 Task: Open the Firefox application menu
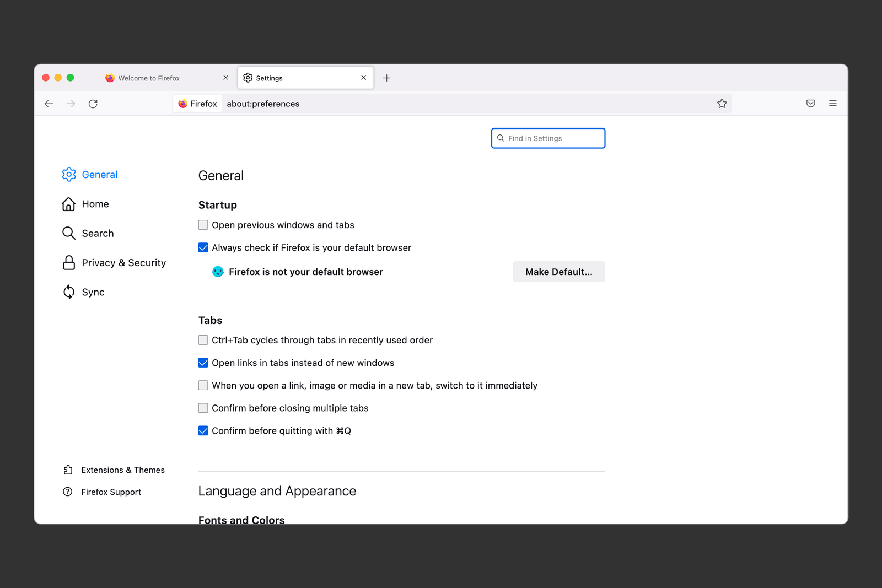pyautogui.click(x=832, y=104)
